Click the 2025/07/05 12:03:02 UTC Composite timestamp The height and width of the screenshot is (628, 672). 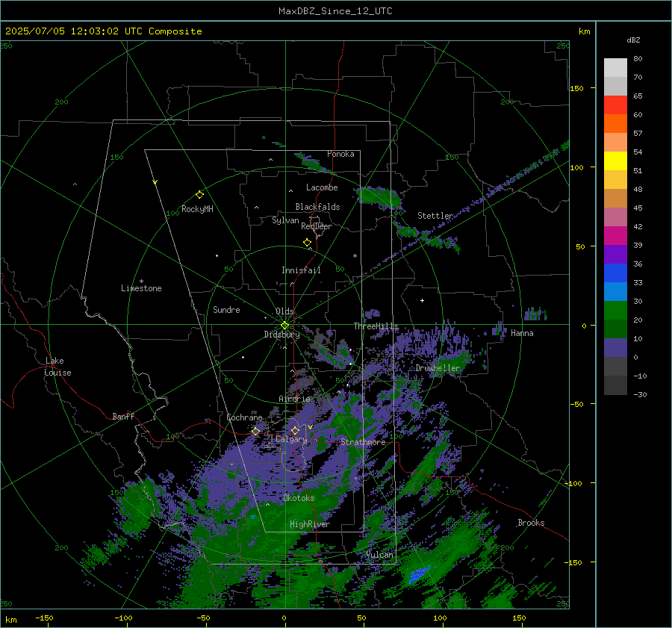click(x=103, y=31)
